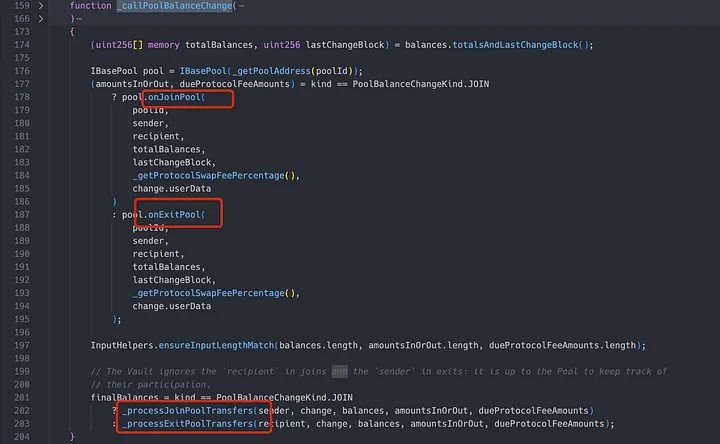Click change.userData on line 186

click(x=168, y=189)
